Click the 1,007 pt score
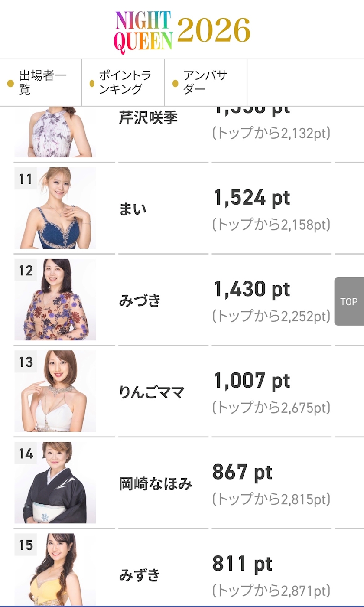Viewport: 364px width, 607px height. click(x=252, y=381)
